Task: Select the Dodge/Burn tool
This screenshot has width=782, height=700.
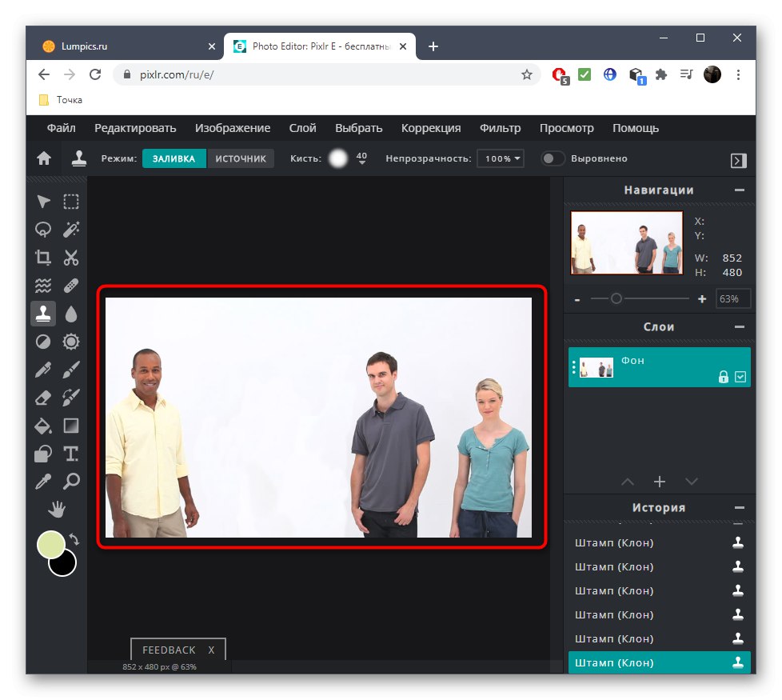Action: [x=43, y=342]
